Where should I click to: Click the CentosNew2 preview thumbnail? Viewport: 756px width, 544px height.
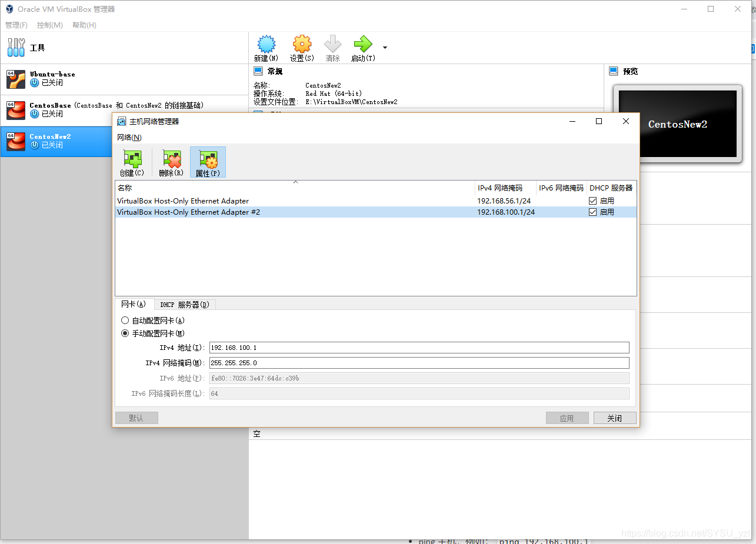pos(678,124)
